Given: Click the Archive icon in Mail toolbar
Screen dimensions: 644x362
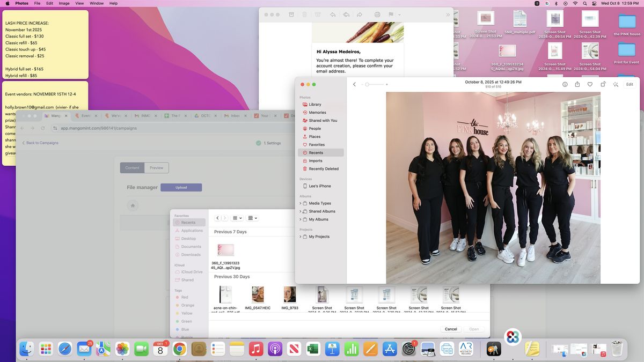Looking at the screenshot, I should (291, 14).
